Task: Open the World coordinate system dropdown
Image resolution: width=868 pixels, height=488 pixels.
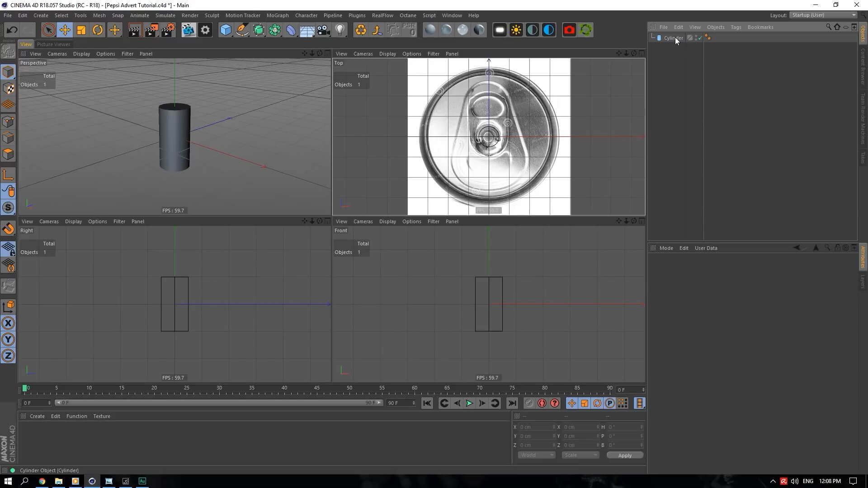Action: [537, 455]
